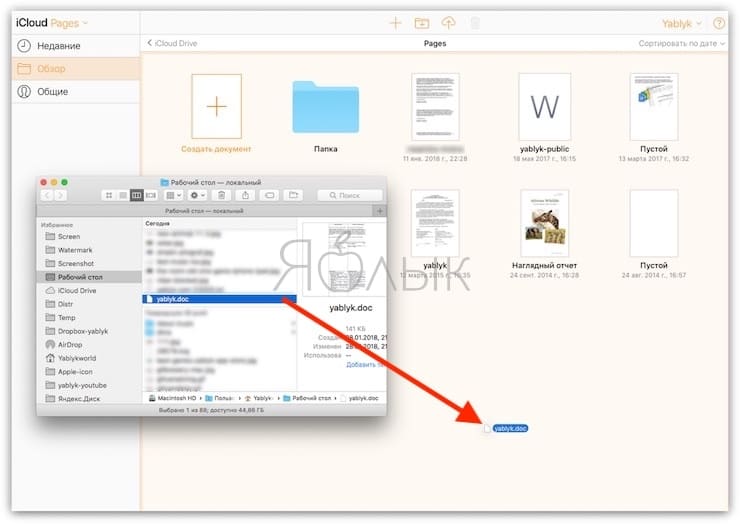Screen dimensions: 740x524
Task: Open Temp folder in Finder sidebar
Action: pos(67,318)
